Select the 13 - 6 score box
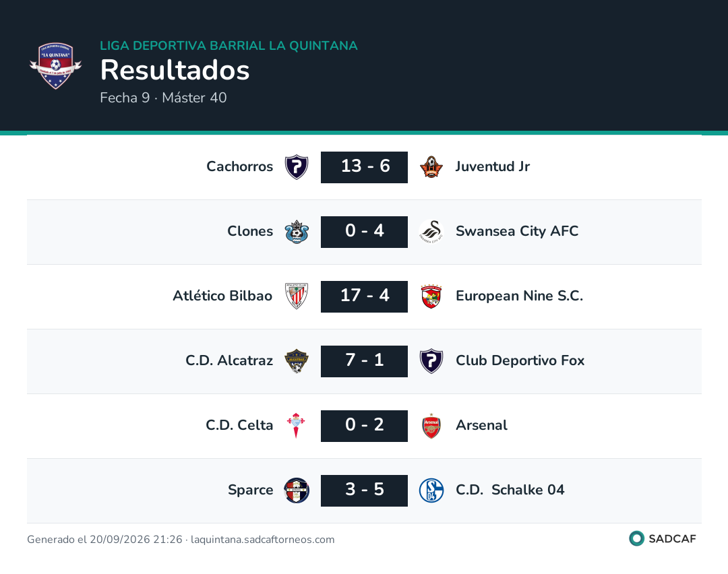The image size is (728, 574). tap(365, 167)
